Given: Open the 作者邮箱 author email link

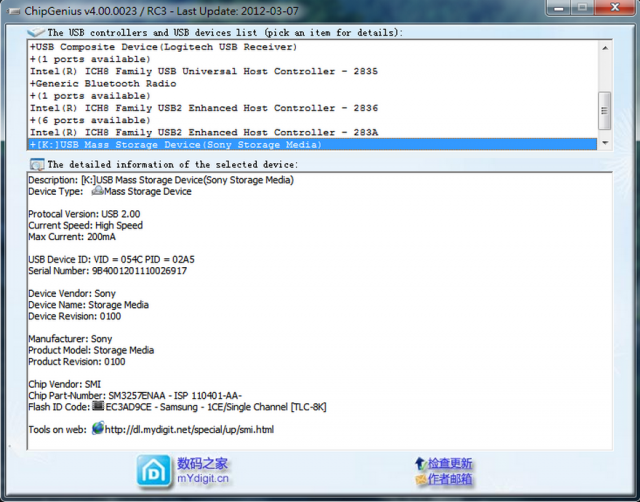Looking at the screenshot, I should 450,479.
